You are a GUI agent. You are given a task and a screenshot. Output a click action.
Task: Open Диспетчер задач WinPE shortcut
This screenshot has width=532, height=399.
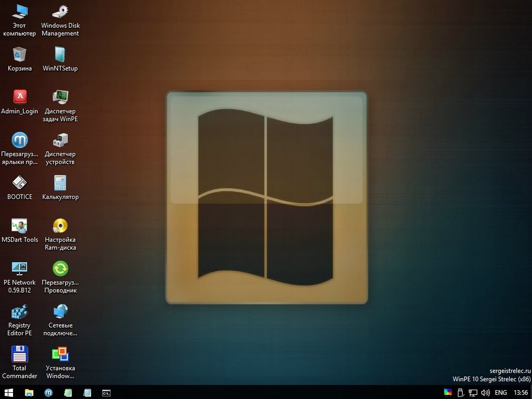coord(60,106)
